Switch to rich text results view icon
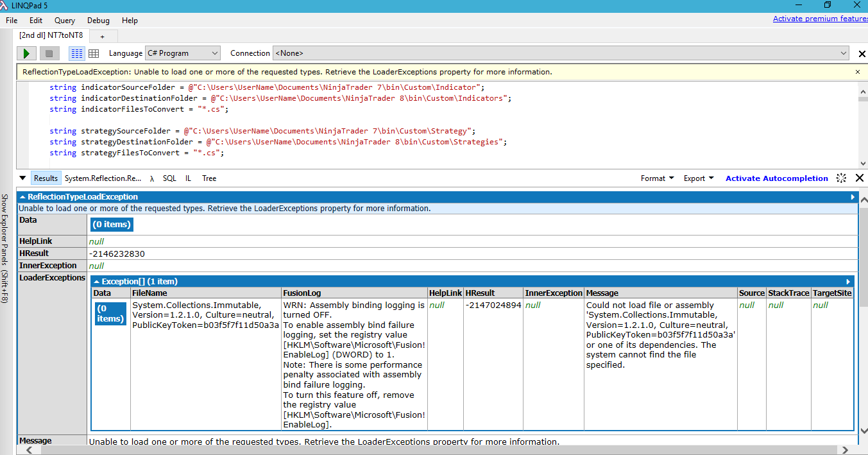 click(76, 53)
